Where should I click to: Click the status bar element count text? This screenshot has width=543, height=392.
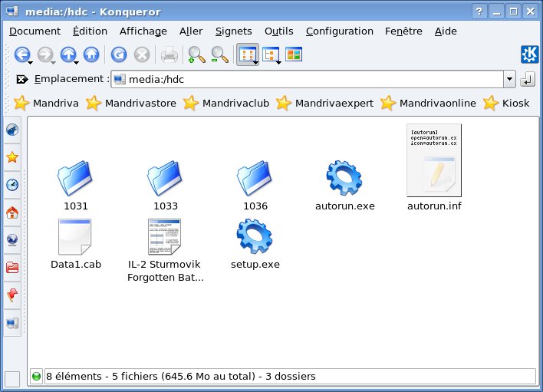click(181, 376)
